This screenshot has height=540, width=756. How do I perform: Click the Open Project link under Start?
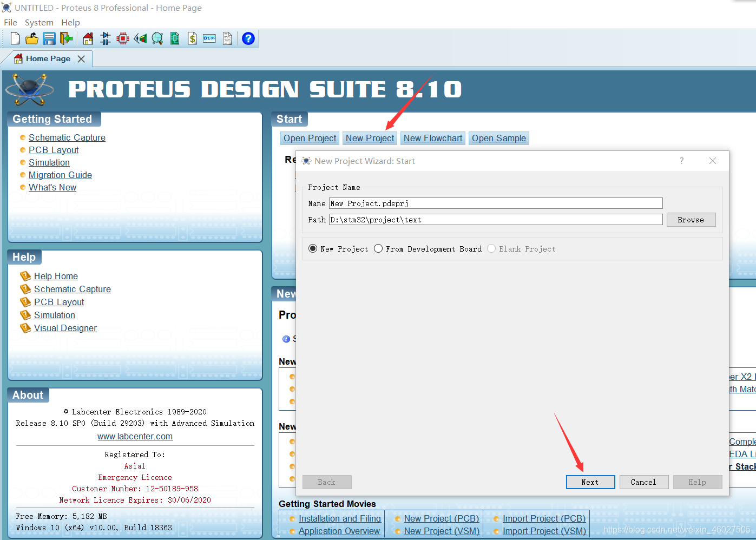click(310, 138)
